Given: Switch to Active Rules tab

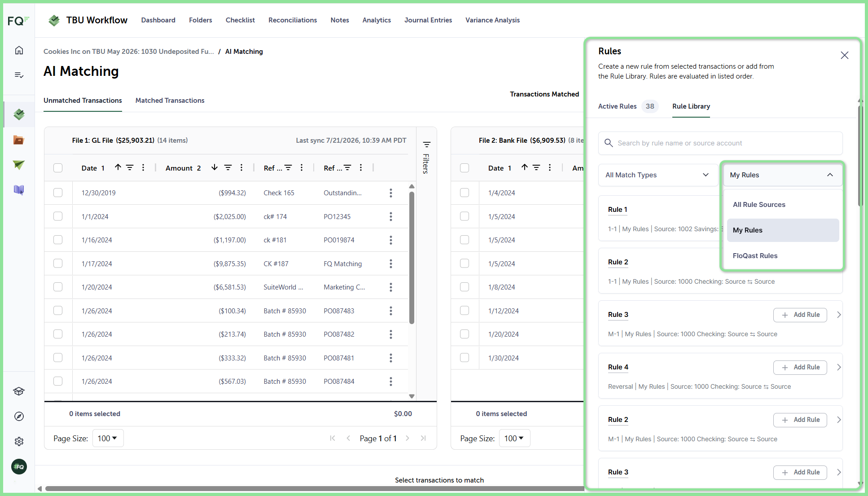Looking at the screenshot, I should click(617, 106).
